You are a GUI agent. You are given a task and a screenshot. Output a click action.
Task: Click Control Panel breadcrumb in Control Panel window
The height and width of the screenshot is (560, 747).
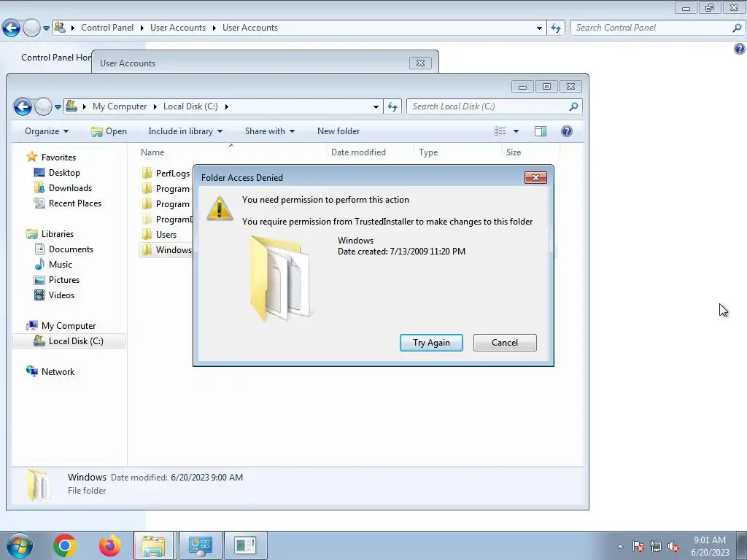[107, 28]
